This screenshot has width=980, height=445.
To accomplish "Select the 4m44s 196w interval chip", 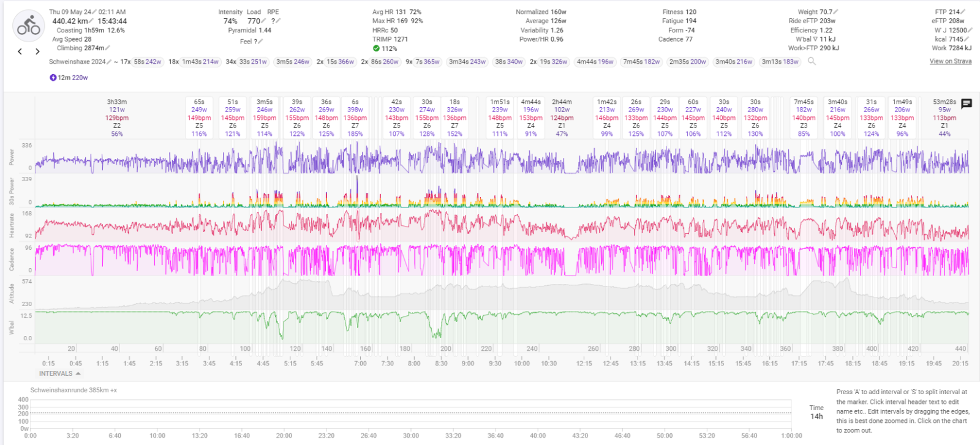I will [595, 62].
